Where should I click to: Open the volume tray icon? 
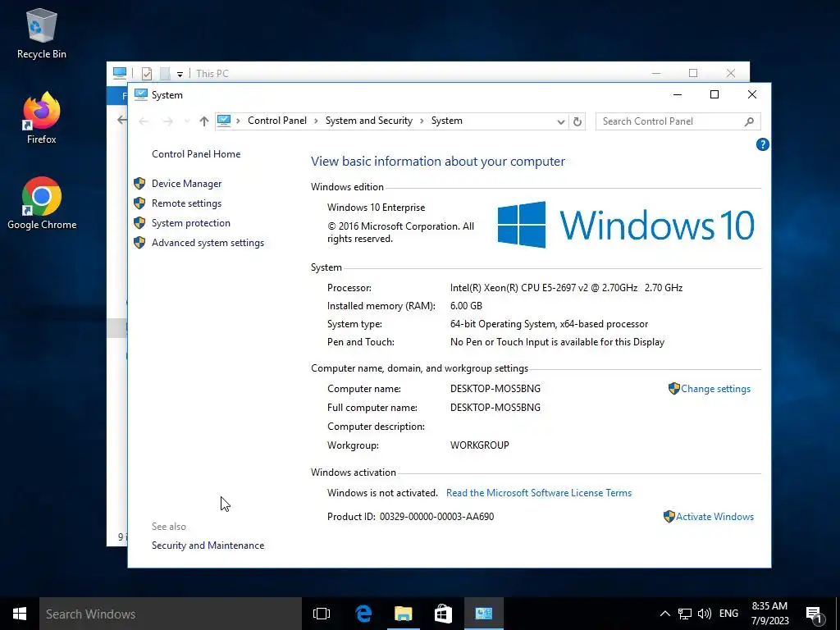[705, 614]
